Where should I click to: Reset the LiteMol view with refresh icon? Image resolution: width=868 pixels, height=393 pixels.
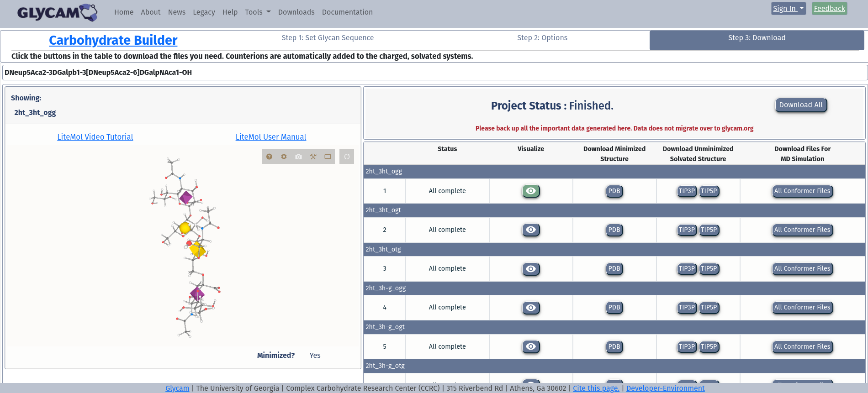pyautogui.click(x=347, y=157)
